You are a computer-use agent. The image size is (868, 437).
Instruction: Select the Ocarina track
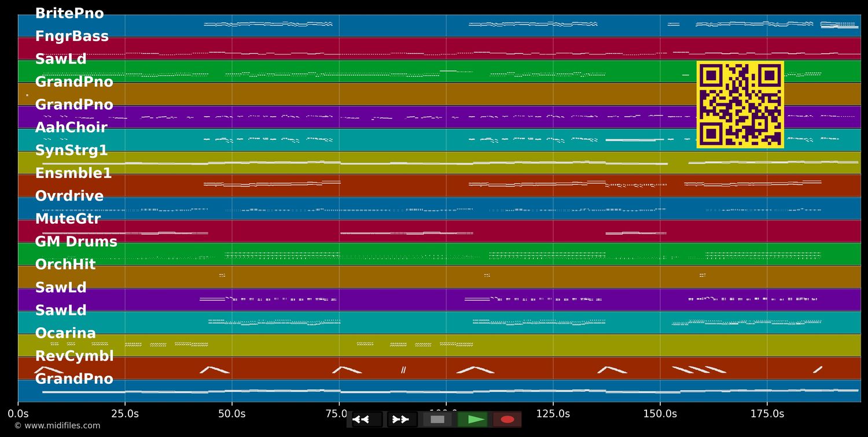[65, 334]
